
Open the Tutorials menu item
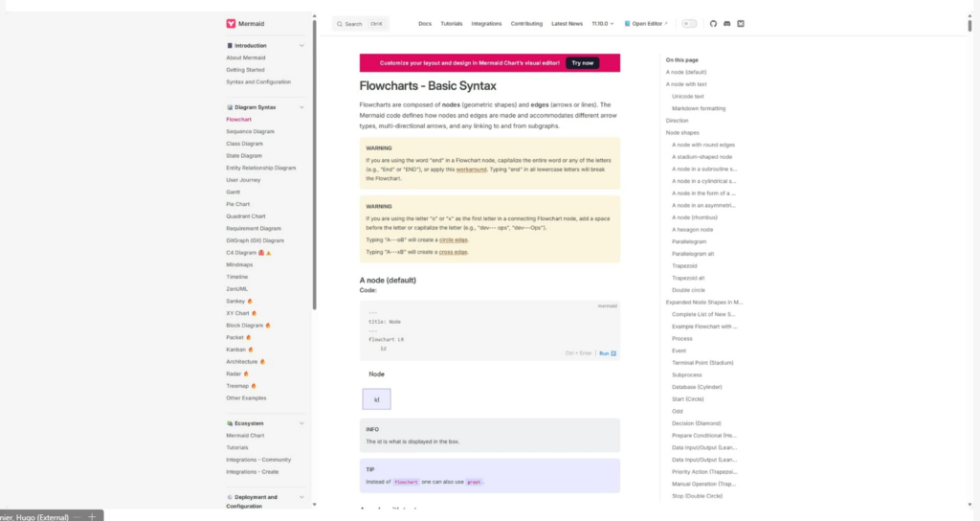[452, 24]
